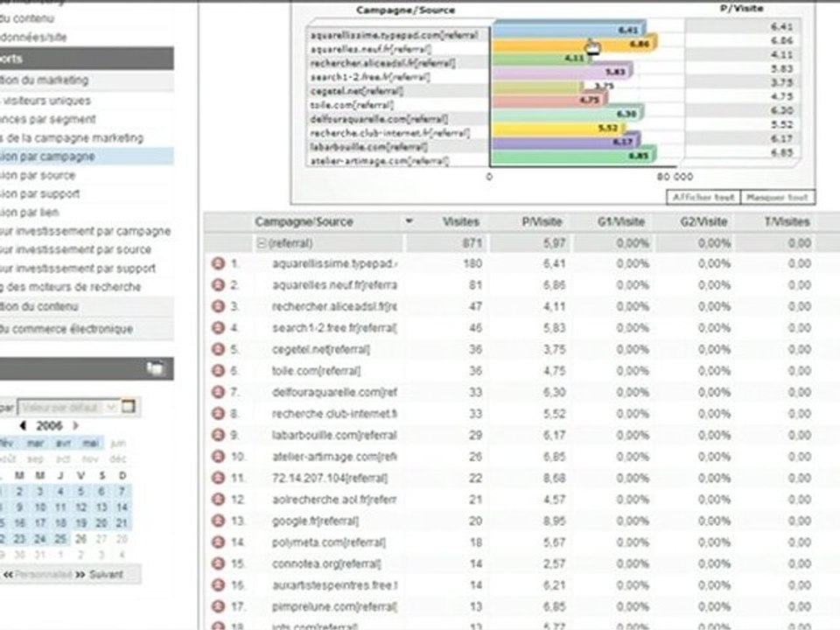
Task: Click the google.fr[referral] table row text
Action: [316, 521]
